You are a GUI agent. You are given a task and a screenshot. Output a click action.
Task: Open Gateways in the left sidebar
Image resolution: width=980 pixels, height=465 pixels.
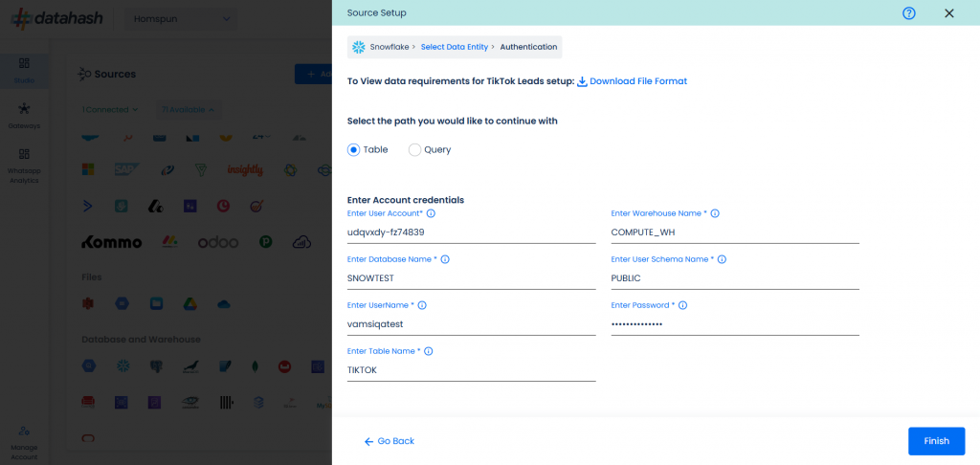(x=24, y=117)
